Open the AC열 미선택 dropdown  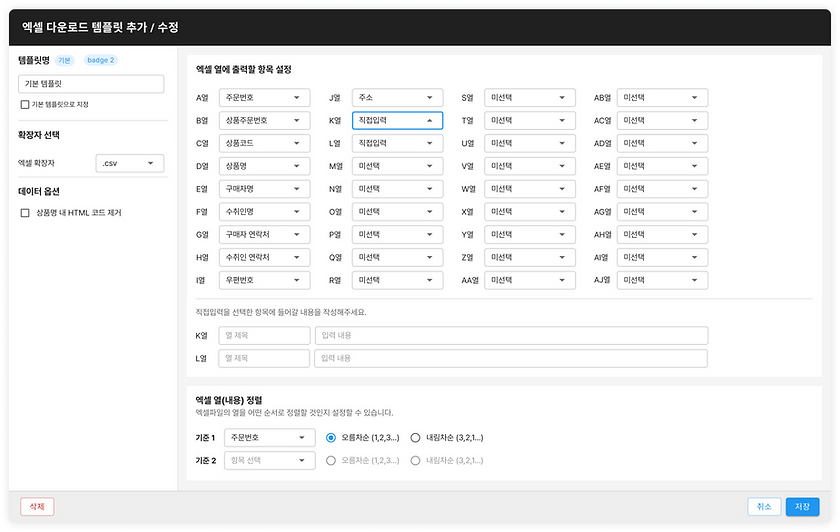662,121
